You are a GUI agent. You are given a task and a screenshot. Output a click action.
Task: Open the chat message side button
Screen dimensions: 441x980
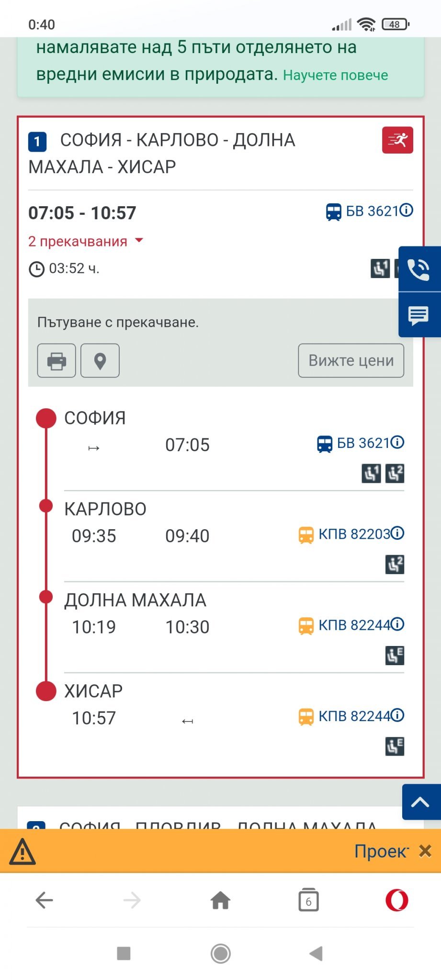tap(418, 315)
